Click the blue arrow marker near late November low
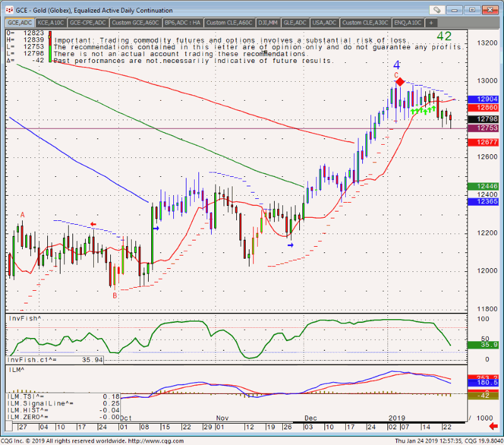Viewport: 504px width, 445px height. click(x=290, y=245)
